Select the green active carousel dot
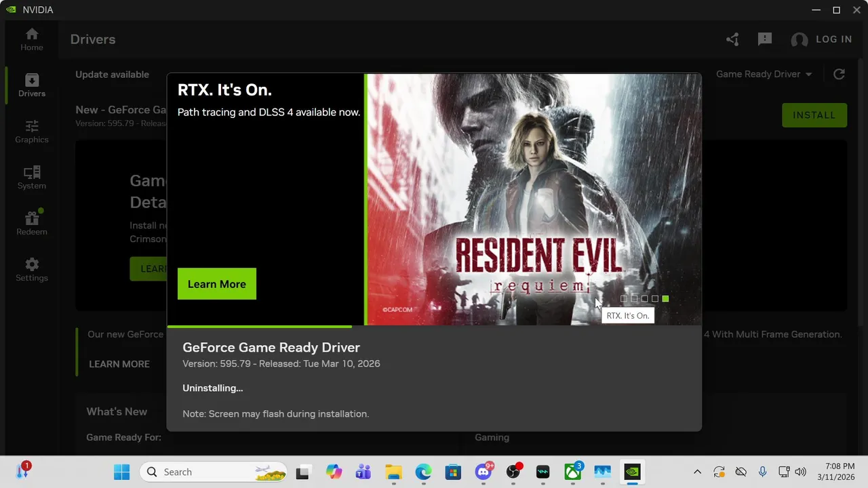 coord(665,299)
